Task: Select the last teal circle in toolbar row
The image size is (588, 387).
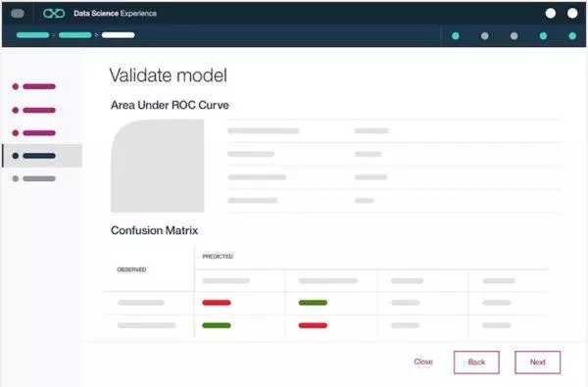Action: [572, 36]
